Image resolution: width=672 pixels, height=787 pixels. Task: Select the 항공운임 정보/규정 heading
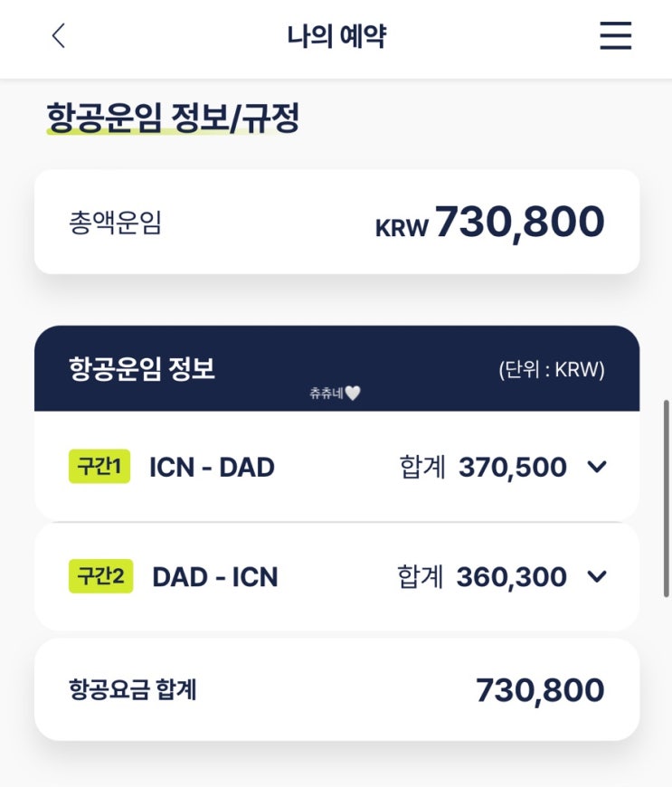(x=172, y=119)
